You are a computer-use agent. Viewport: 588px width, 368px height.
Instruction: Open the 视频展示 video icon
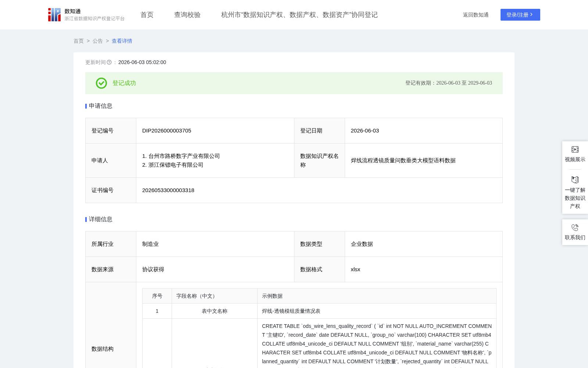575,149
